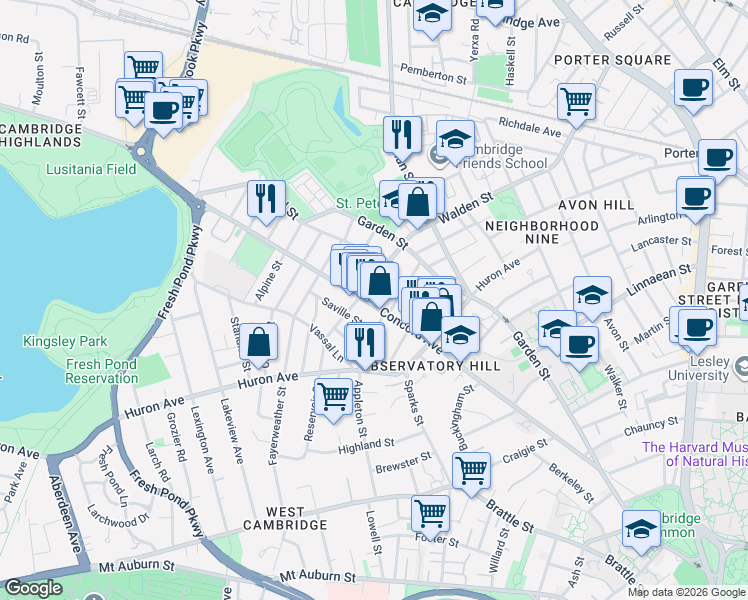Click the NEIGHBORHOOD NINE label
Screen dimensions: 748x600
click(x=541, y=232)
